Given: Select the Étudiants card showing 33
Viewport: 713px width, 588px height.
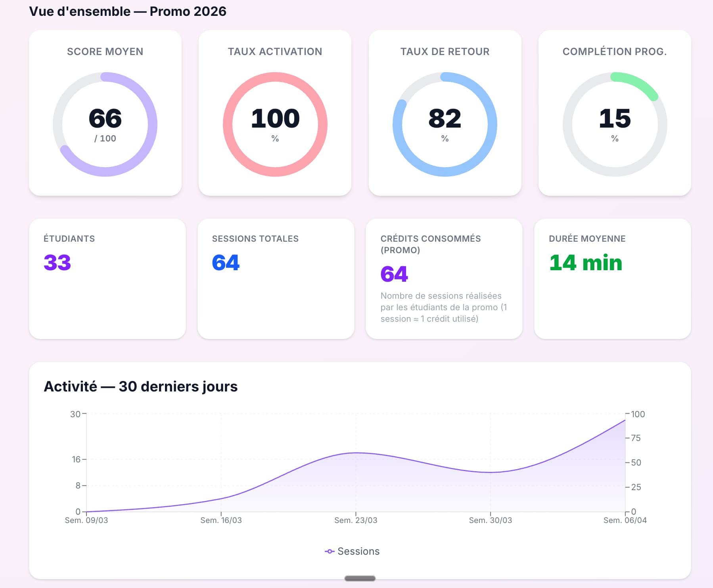Looking at the screenshot, I should [107, 279].
